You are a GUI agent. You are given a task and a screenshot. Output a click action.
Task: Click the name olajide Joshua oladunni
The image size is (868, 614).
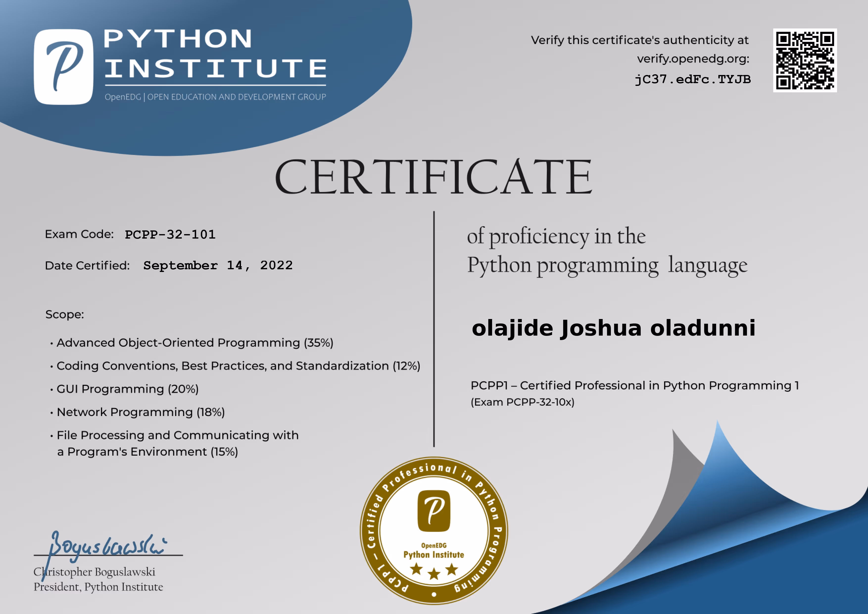[x=613, y=328]
